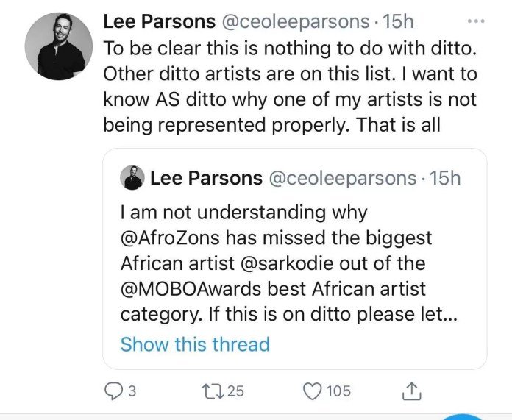Open @ceoleeparsons handle in main tweet
Image resolution: width=512 pixels, height=420 pixels.
[x=296, y=22]
